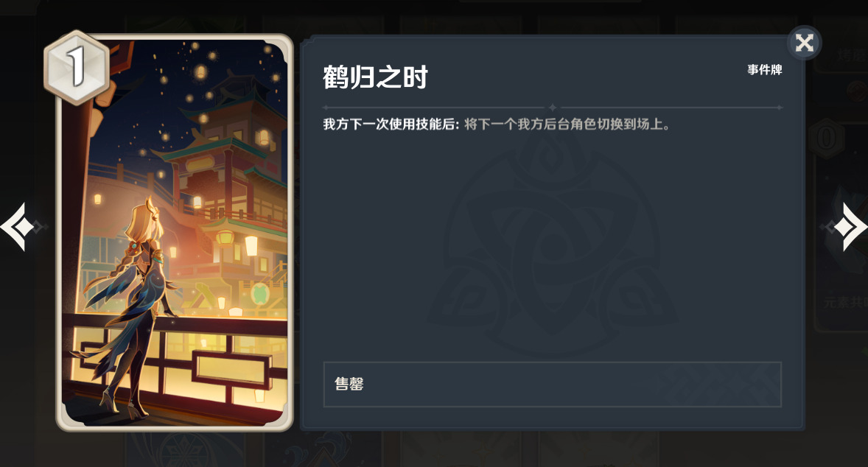The image size is (868, 467).
Task: Click the diamond ornament in the title divider
Action: tap(553, 108)
